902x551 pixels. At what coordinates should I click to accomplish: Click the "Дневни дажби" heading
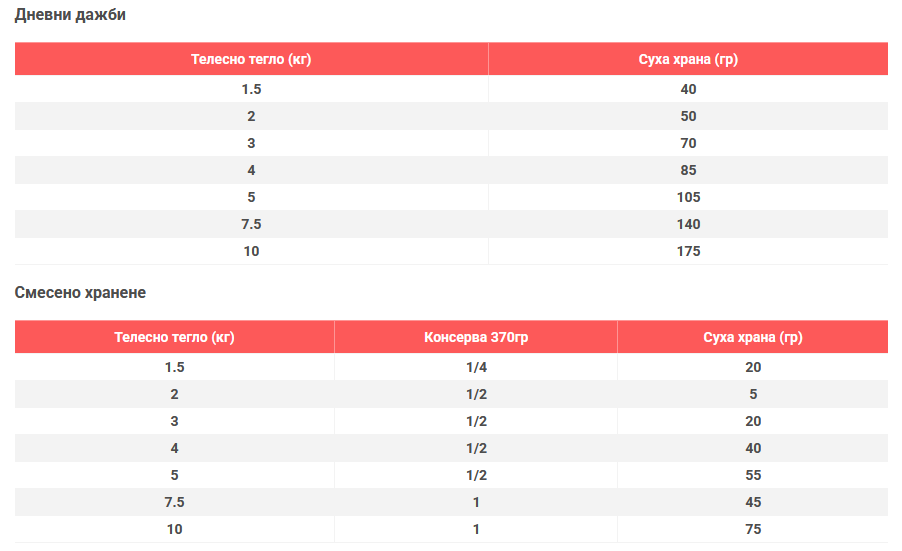click(70, 15)
